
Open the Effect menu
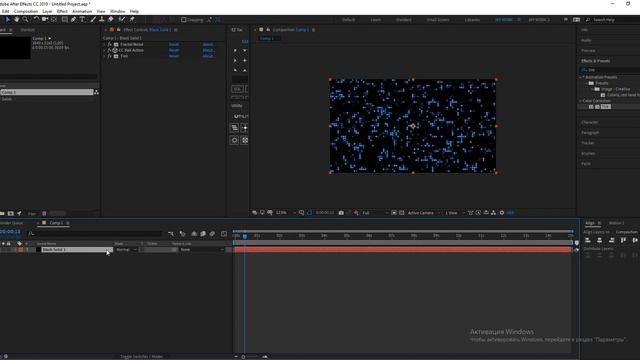tap(62, 11)
